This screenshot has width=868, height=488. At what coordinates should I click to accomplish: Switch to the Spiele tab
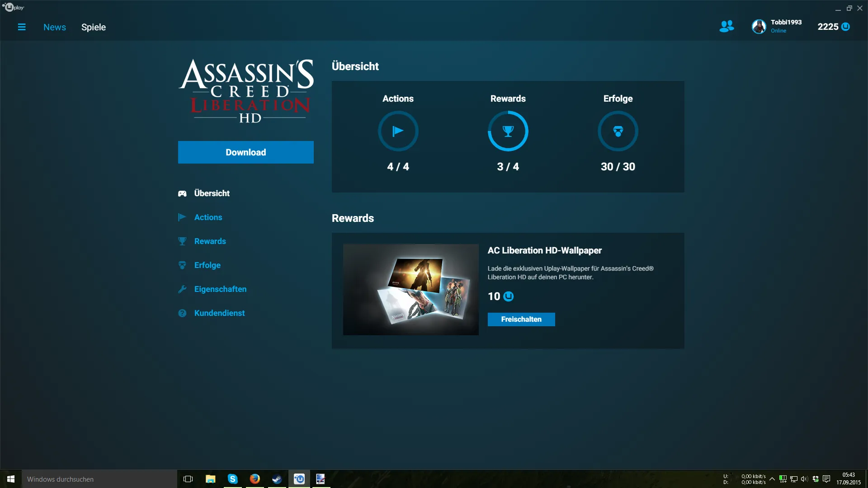tap(93, 27)
